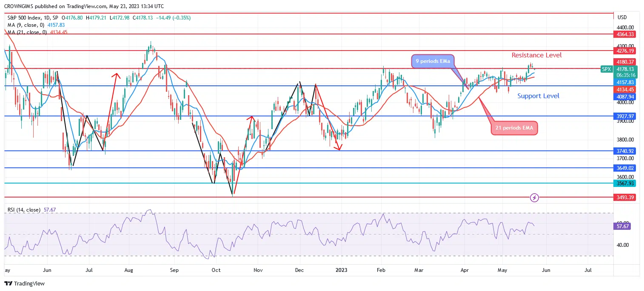
Task: Click the 'Resistance Level' text annotation
Action: point(536,55)
